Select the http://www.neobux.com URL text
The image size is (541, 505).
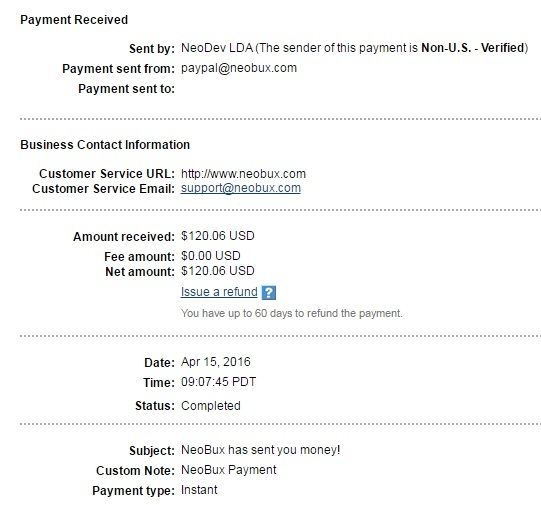(x=243, y=174)
